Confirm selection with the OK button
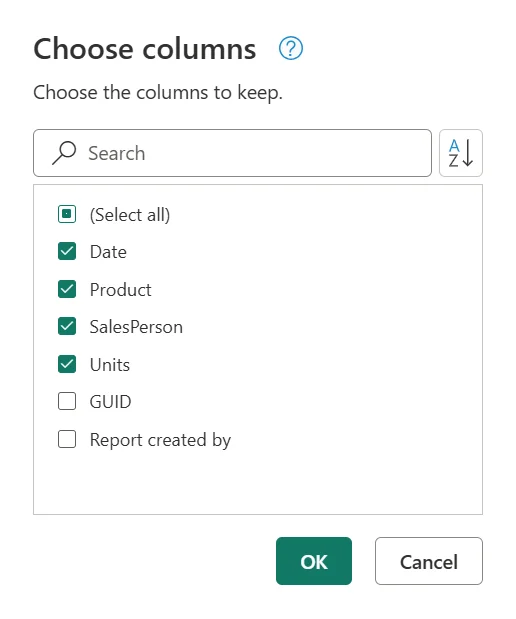The width and height of the screenshot is (516, 619). point(314,561)
